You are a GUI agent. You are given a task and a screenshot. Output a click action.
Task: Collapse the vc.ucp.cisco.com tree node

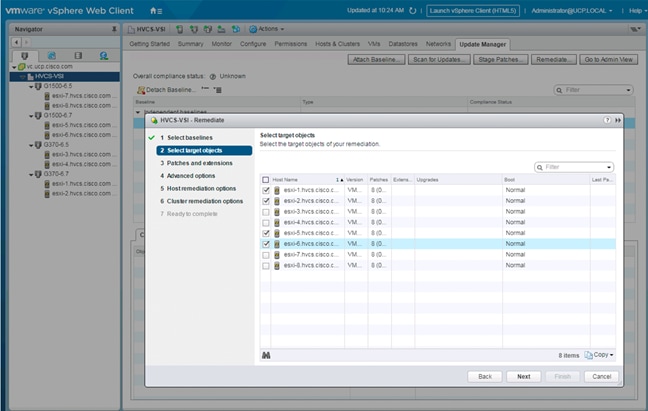[x=14, y=67]
